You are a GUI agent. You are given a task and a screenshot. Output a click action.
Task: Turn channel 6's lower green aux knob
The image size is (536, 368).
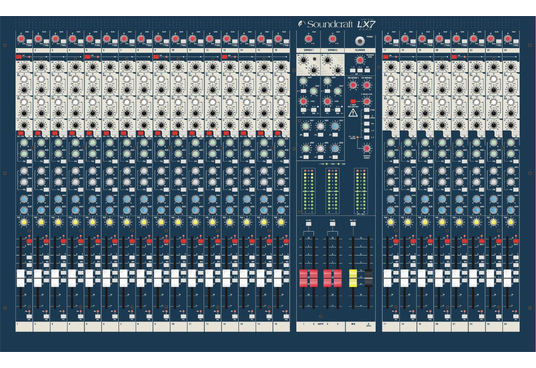110,154
